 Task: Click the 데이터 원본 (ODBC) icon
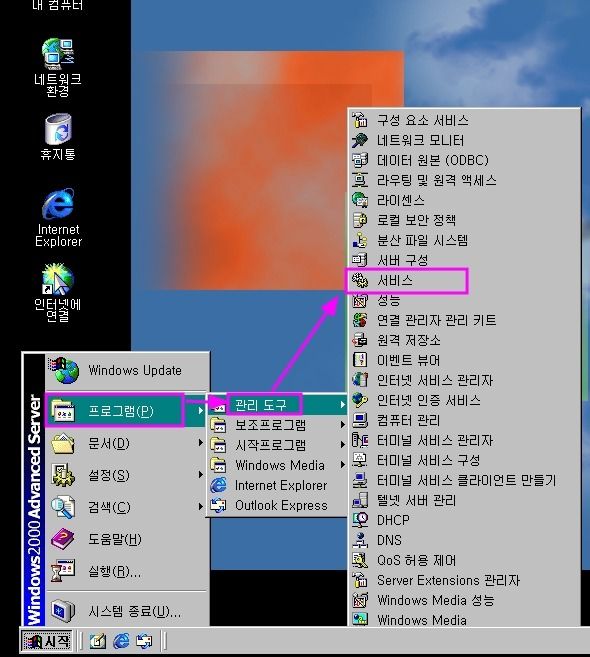click(x=360, y=160)
